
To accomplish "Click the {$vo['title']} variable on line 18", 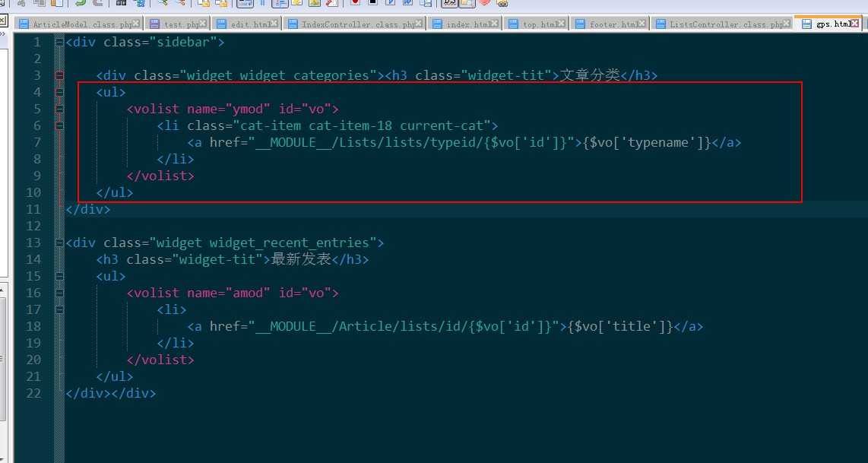I will pyautogui.click(x=620, y=326).
